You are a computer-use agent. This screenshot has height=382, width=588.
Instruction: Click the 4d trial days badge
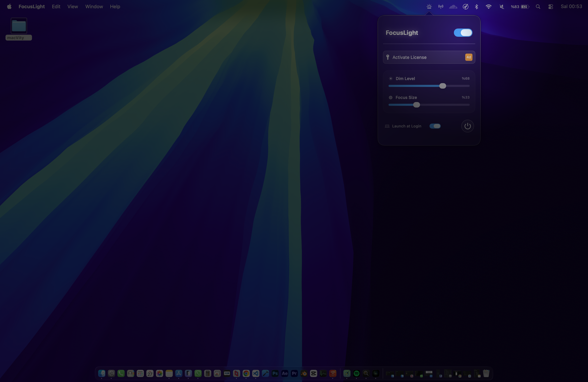tap(469, 57)
